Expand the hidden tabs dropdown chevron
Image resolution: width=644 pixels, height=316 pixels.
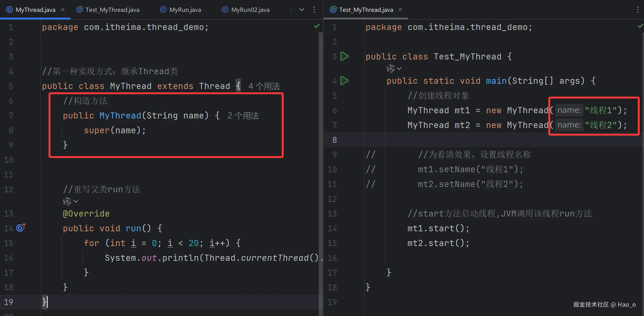pos(302,10)
